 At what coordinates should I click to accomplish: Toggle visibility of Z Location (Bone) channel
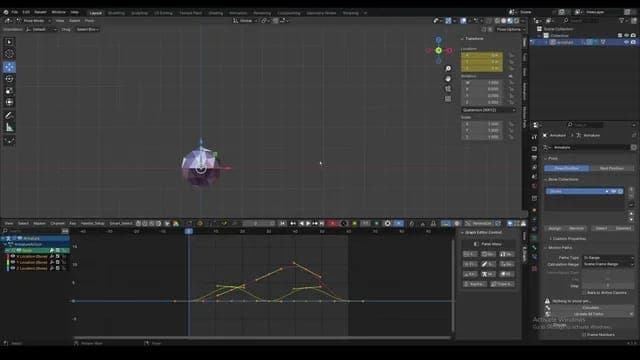[13, 268]
